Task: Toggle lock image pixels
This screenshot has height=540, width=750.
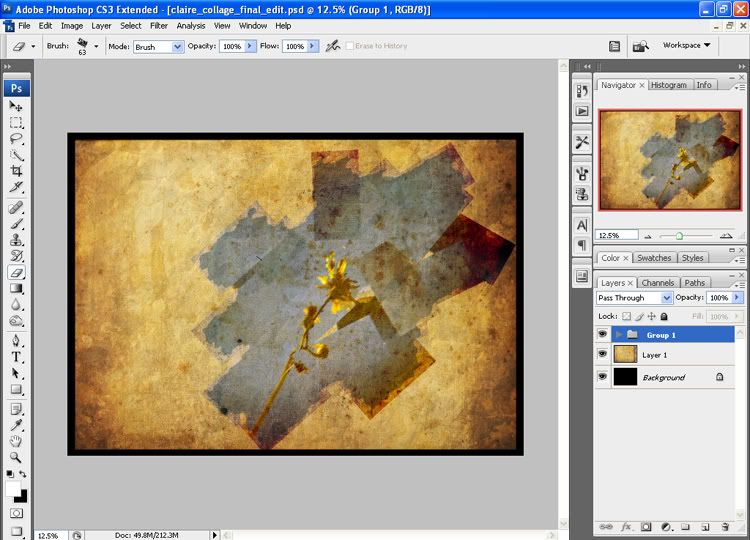Action: [639, 316]
